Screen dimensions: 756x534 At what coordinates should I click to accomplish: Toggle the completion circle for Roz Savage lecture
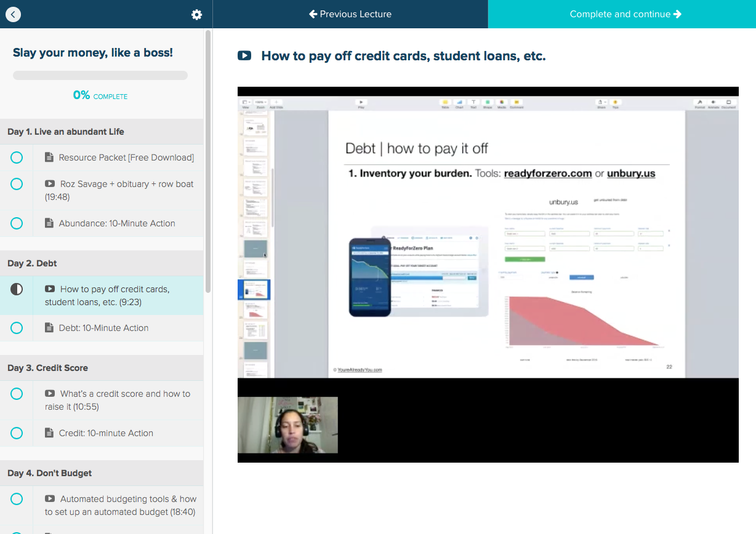coord(17,184)
